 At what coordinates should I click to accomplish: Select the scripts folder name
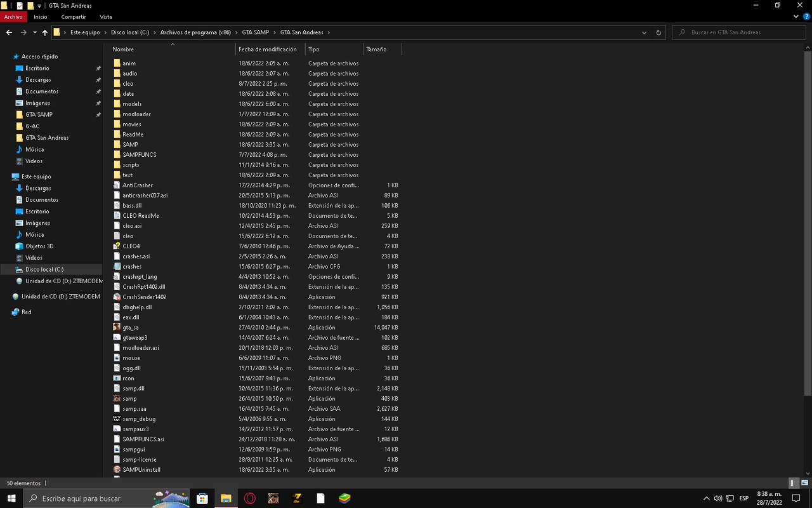(x=131, y=165)
